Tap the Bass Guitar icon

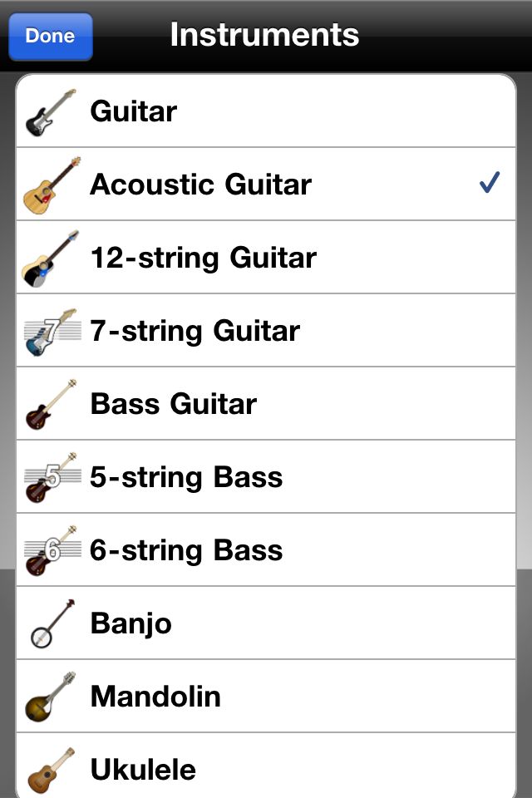coord(51,405)
